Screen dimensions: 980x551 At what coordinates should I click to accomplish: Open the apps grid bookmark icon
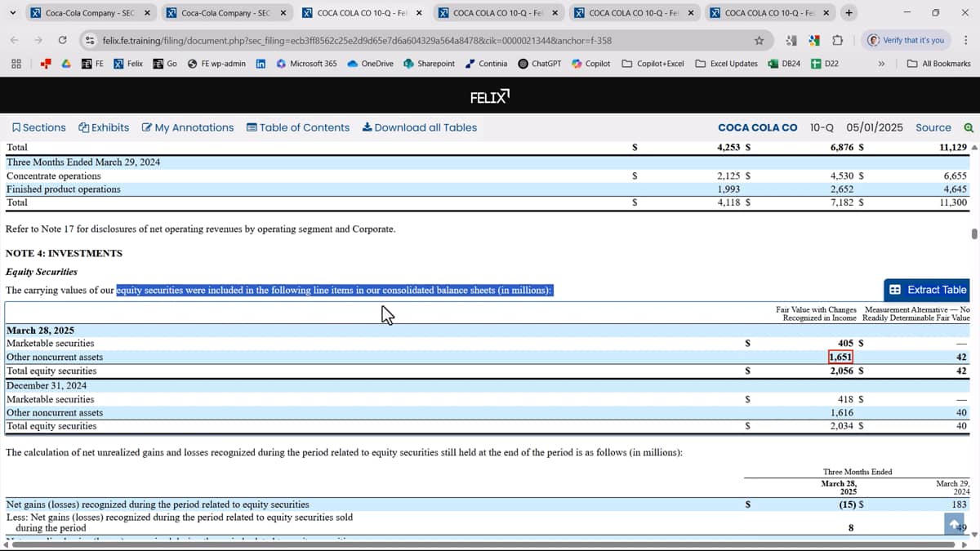[x=16, y=64]
